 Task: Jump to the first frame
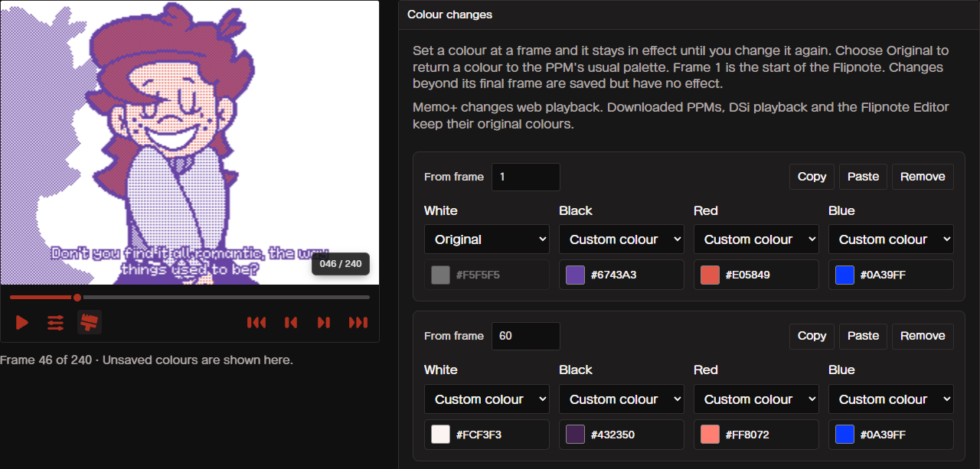(x=256, y=323)
